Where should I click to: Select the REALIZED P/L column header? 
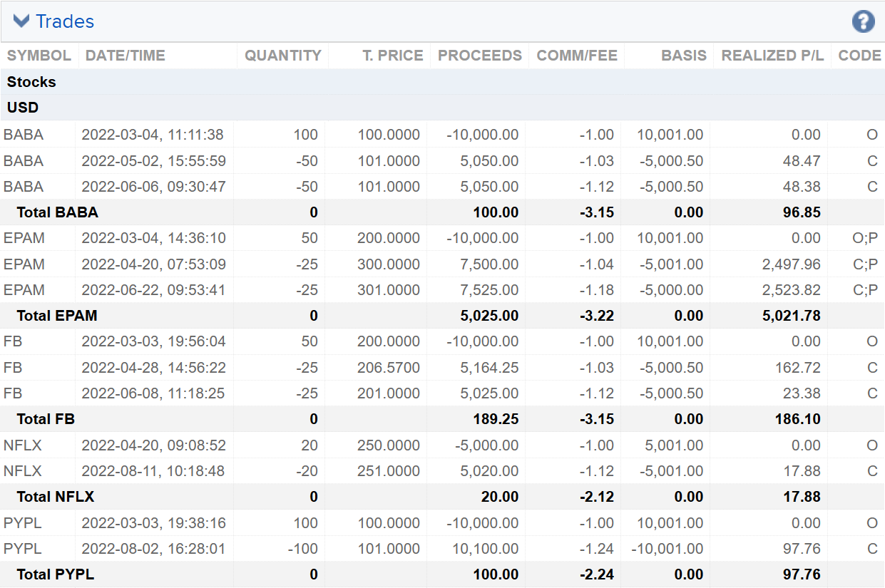pos(772,56)
